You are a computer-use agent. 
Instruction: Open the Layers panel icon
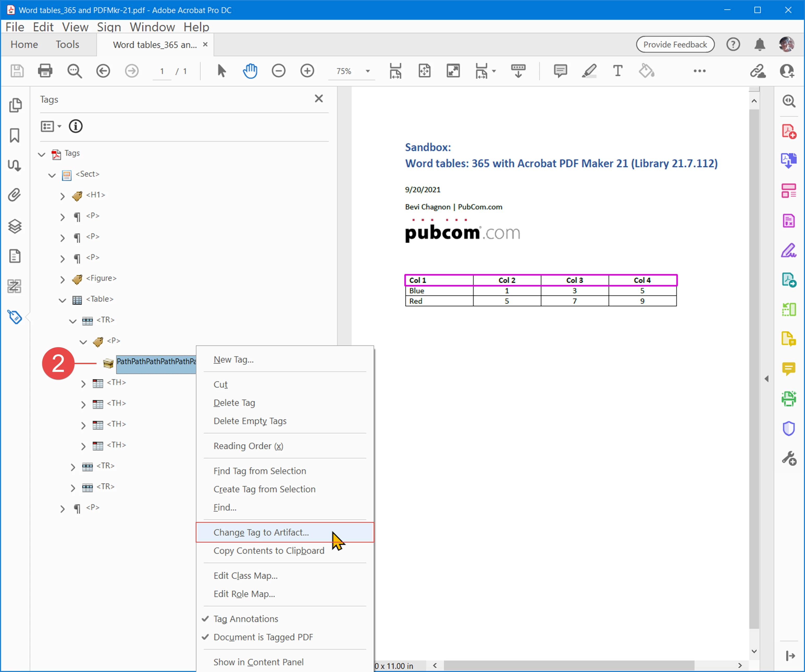[x=15, y=226]
